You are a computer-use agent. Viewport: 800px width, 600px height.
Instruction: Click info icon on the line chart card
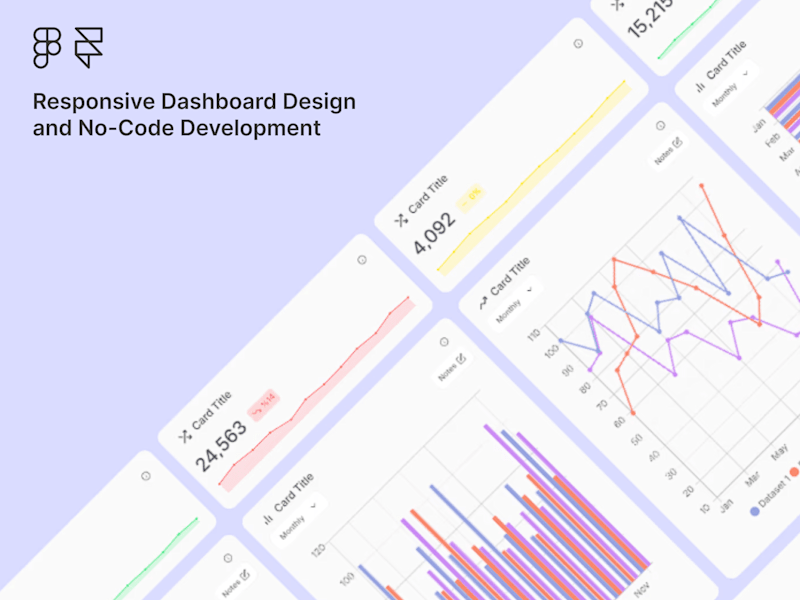tap(660, 126)
